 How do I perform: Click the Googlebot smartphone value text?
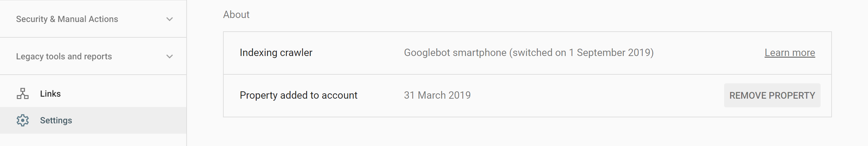pos(455,53)
